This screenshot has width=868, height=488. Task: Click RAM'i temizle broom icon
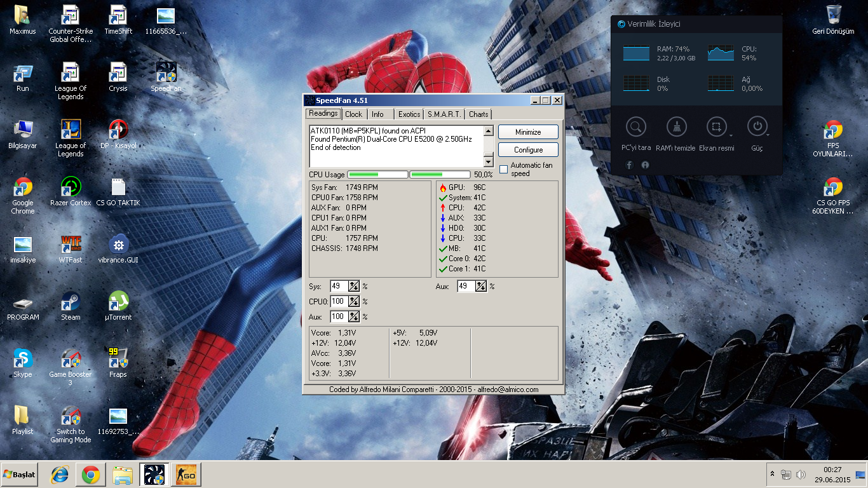coord(675,126)
